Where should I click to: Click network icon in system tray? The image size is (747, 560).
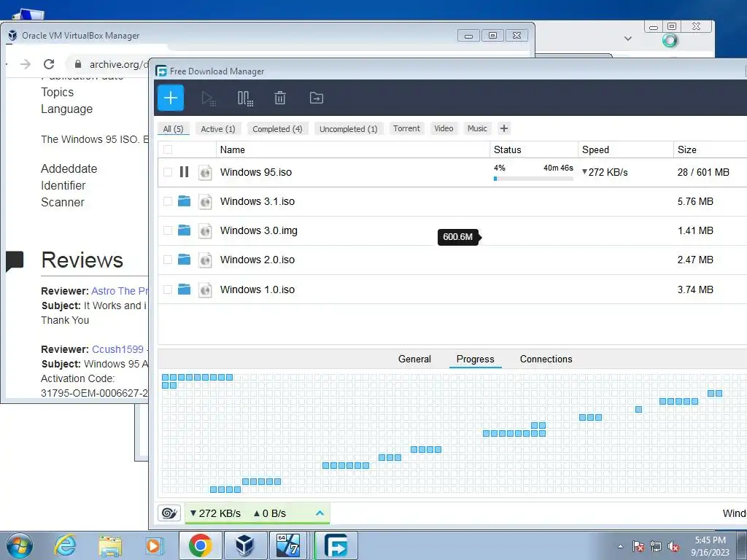(656, 546)
